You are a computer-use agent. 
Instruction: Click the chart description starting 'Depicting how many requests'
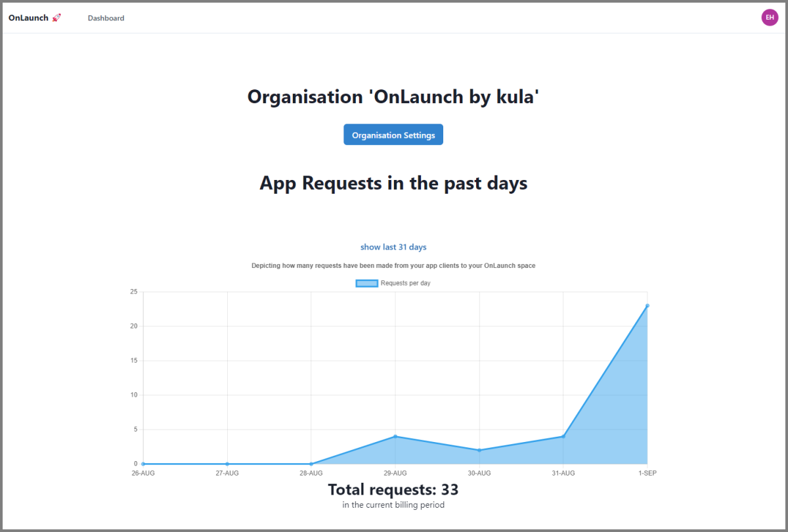coord(393,265)
